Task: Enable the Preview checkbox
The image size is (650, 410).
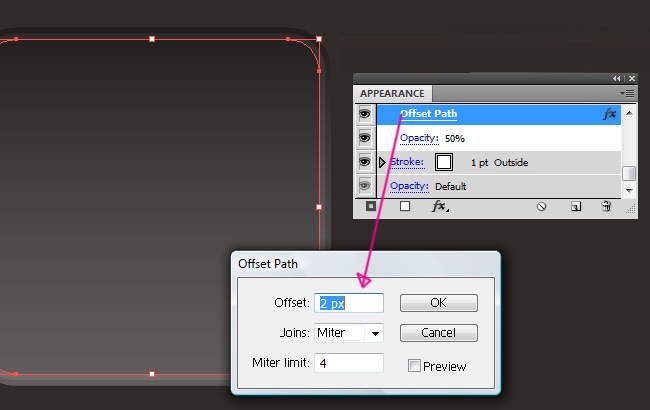Action: tap(414, 366)
